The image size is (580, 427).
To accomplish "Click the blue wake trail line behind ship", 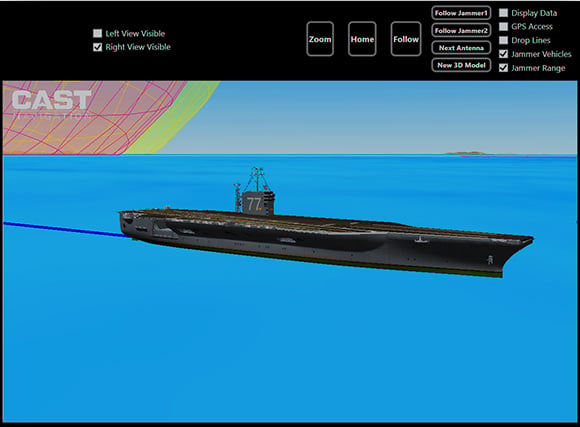I will click(x=63, y=229).
